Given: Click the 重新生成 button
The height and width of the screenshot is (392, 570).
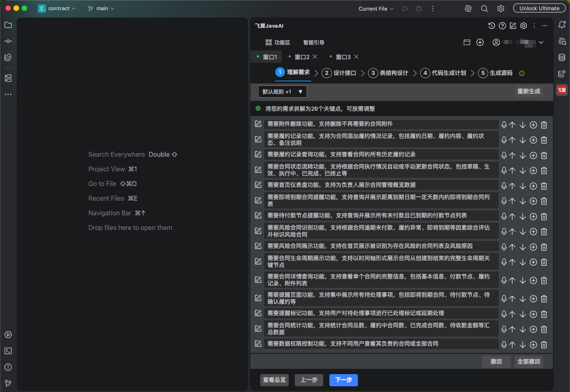Looking at the screenshot, I should 529,91.
